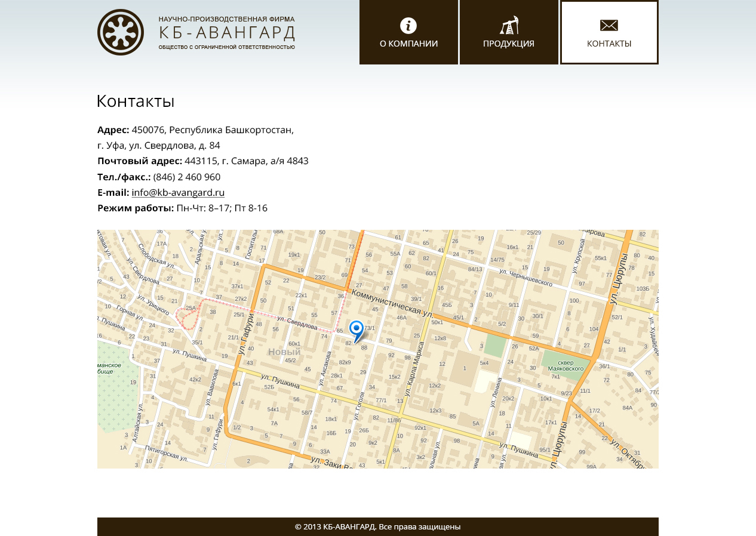Open the О КОМПАНИИ menu item
The width and height of the screenshot is (756, 536).
coord(408,44)
